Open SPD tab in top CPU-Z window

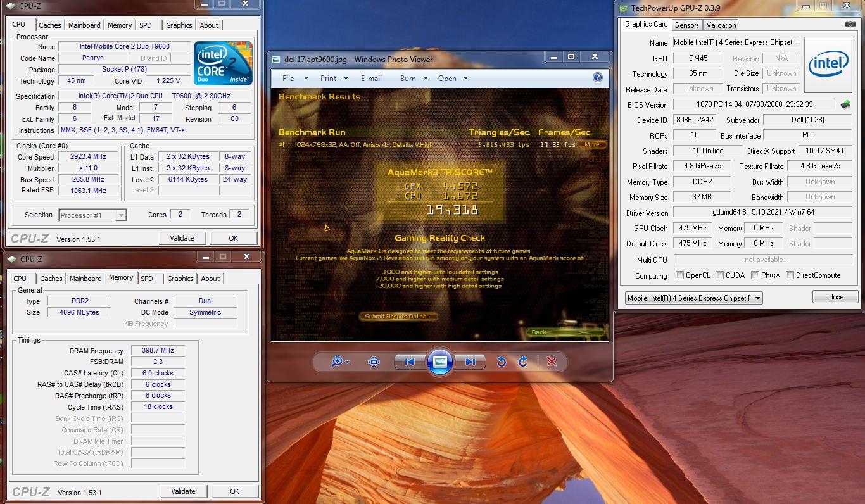pos(146,25)
